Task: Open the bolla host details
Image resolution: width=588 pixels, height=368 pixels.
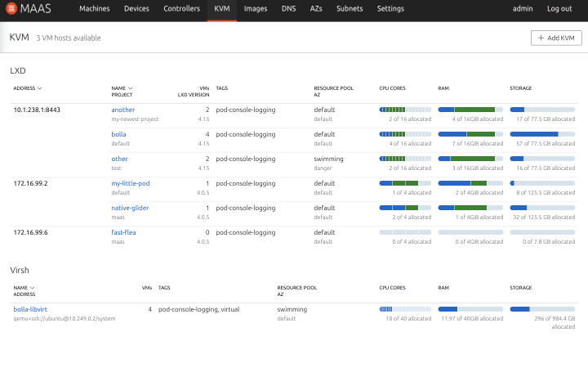Action: [x=118, y=134]
